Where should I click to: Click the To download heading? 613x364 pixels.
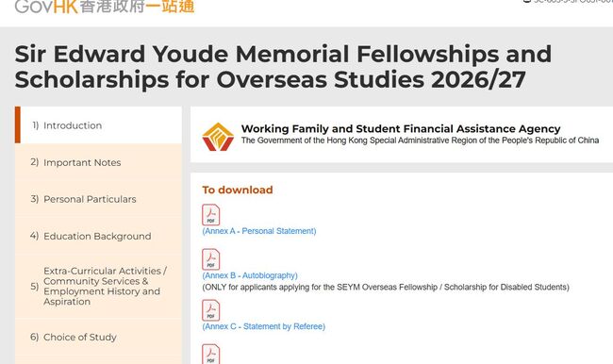pos(238,190)
